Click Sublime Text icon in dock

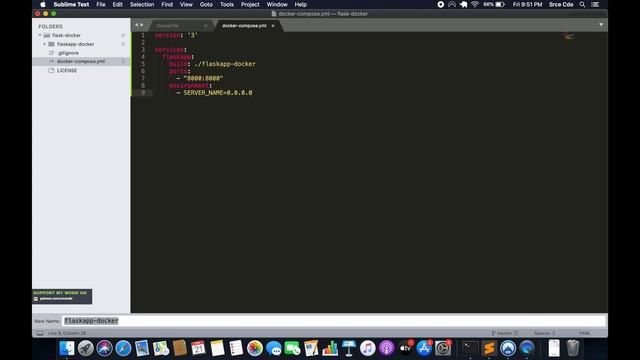point(489,348)
